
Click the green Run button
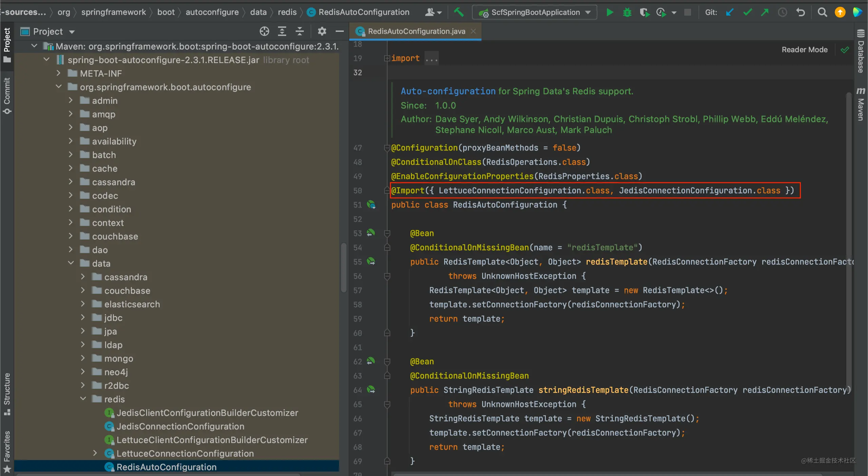[610, 13]
